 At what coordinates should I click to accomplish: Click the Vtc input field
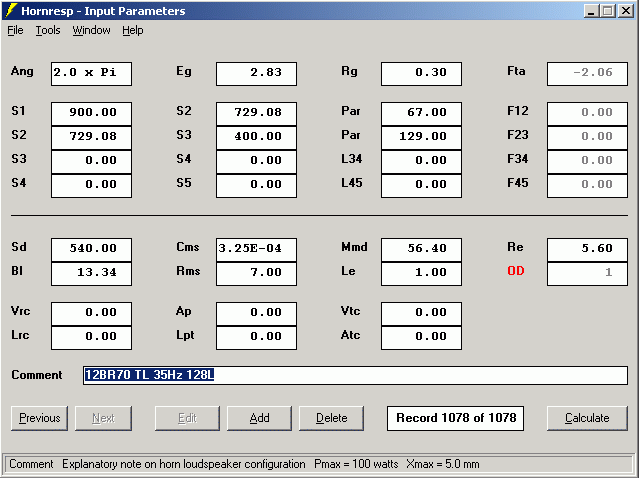(x=421, y=314)
